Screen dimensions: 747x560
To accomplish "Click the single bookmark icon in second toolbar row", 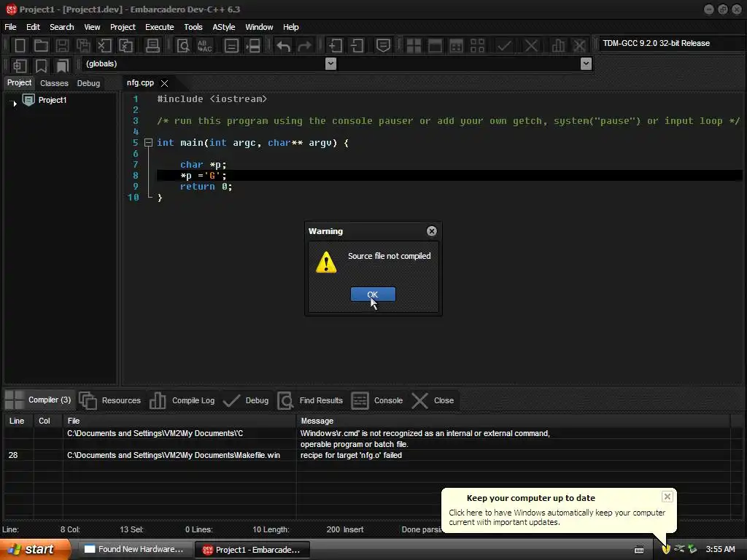I will tap(41, 66).
